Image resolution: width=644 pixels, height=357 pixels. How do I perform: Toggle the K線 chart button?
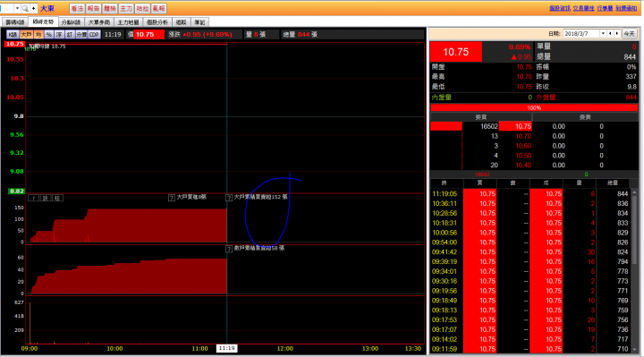coord(13,35)
